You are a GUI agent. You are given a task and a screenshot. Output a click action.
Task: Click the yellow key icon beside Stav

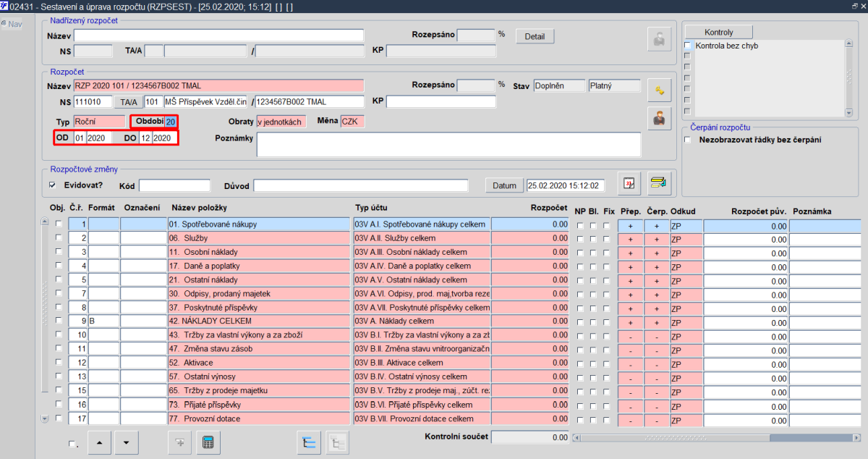(659, 90)
